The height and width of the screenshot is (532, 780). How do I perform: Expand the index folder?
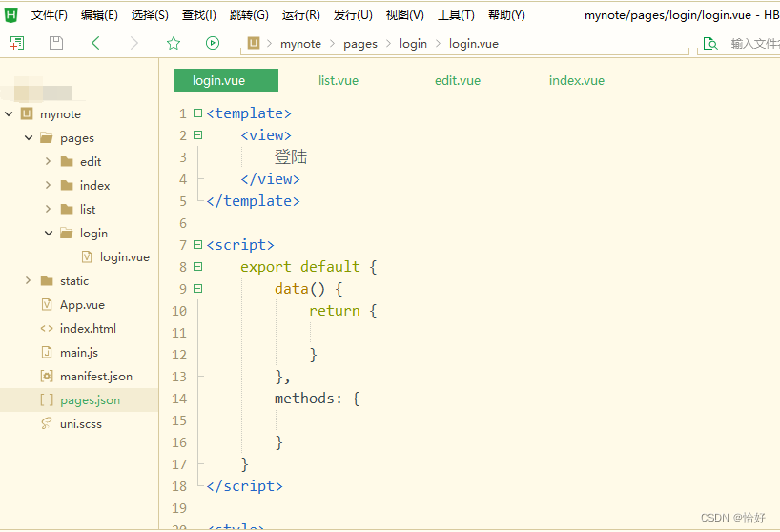click(49, 185)
